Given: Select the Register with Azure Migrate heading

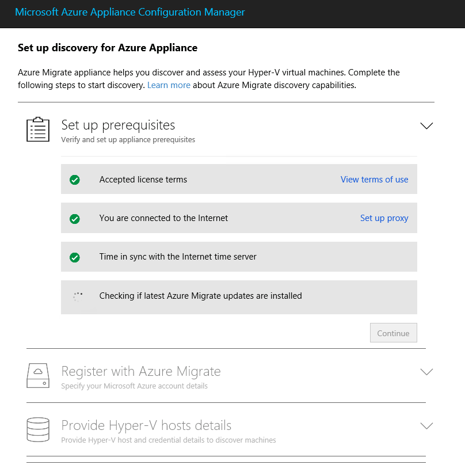Looking at the screenshot, I should click(x=141, y=371).
